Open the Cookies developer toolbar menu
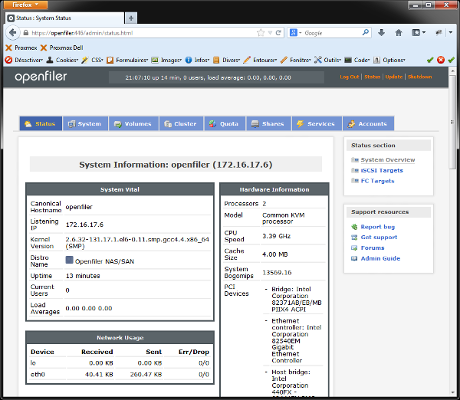460x400 pixels. click(62, 60)
